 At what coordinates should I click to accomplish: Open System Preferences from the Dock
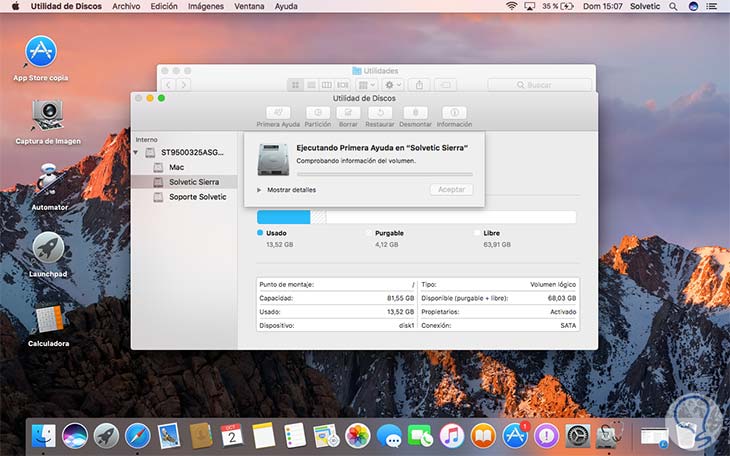[577, 436]
